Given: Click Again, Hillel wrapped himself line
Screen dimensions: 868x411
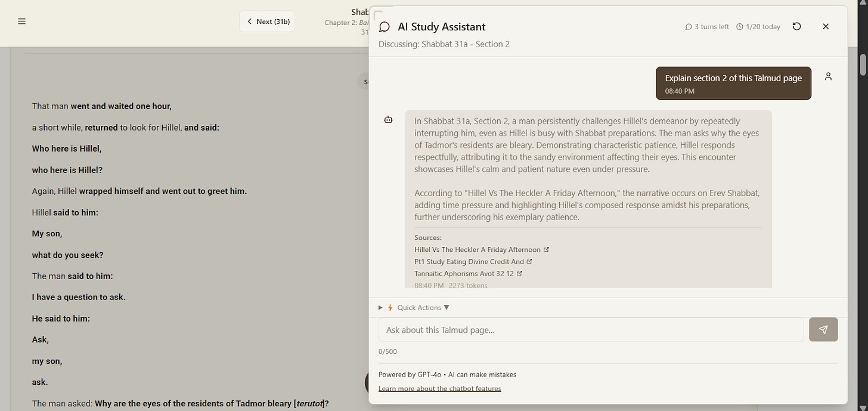Looking at the screenshot, I should pos(139,191).
